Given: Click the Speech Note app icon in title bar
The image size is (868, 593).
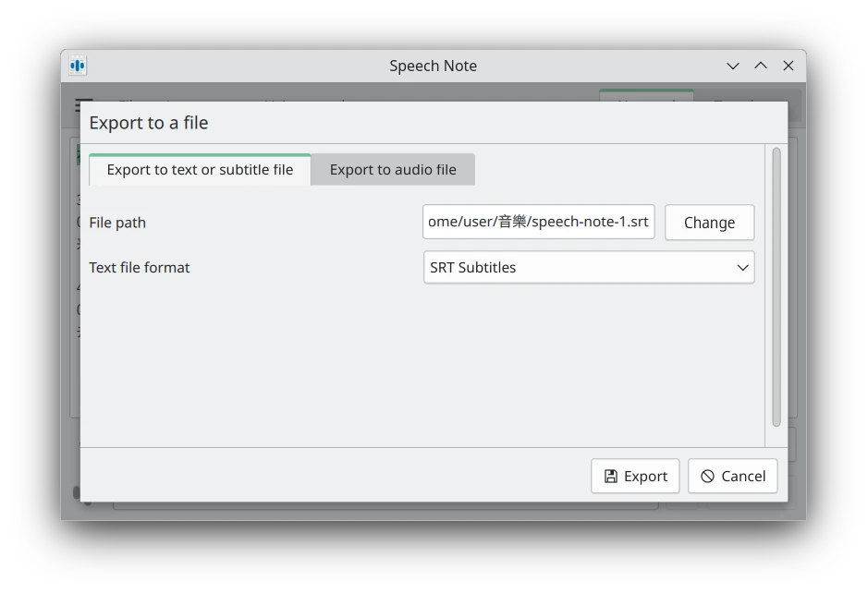Looking at the screenshot, I should (78, 66).
